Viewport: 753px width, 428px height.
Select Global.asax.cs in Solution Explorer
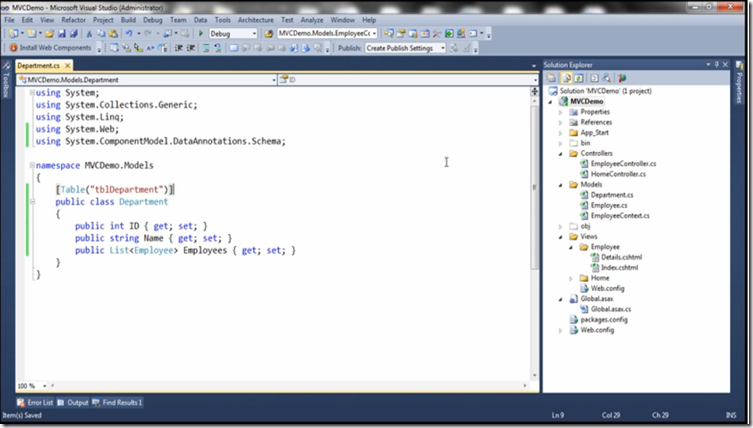pyautogui.click(x=611, y=309)
